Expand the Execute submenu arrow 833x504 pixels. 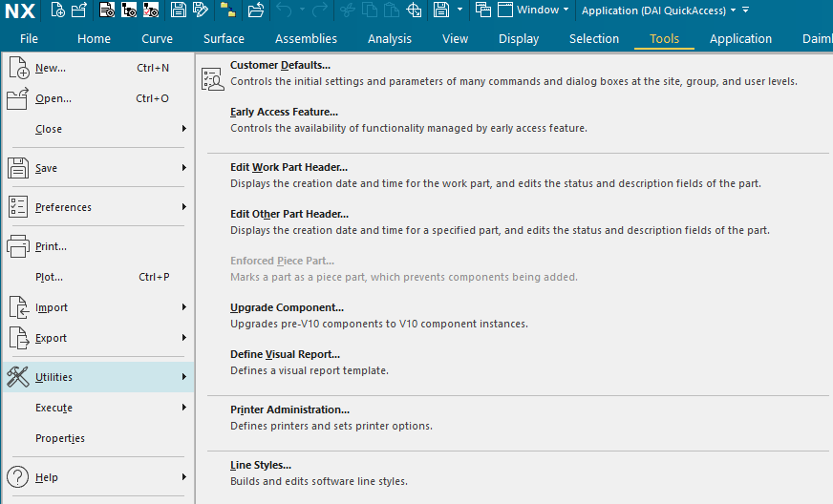(183, 408)
